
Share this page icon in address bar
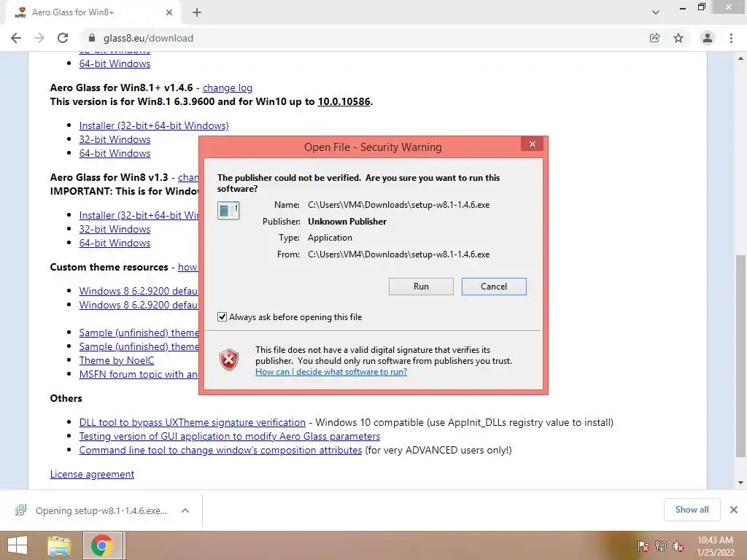(x=654, y=38)
